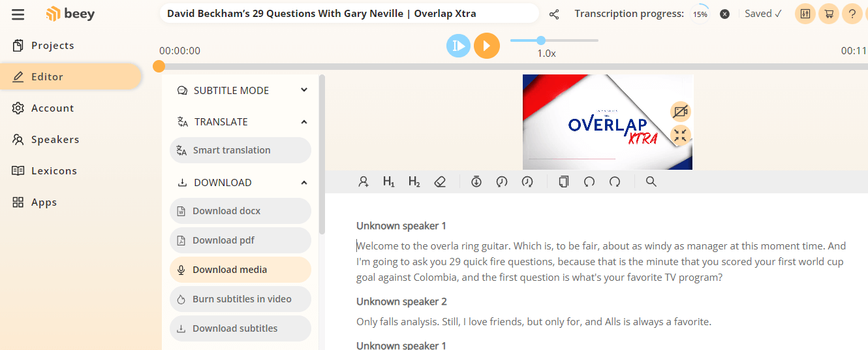Screen dimensions: 868x350
Task: Open the Speakers page
Action: tap(46, 140)
